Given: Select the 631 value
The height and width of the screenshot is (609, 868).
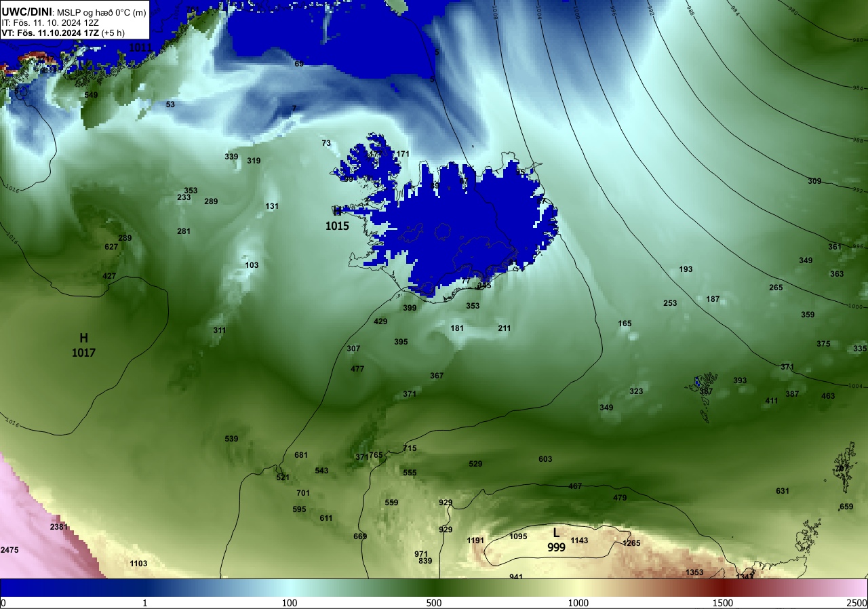Looking at the screenshot, I should click(783, 491).
